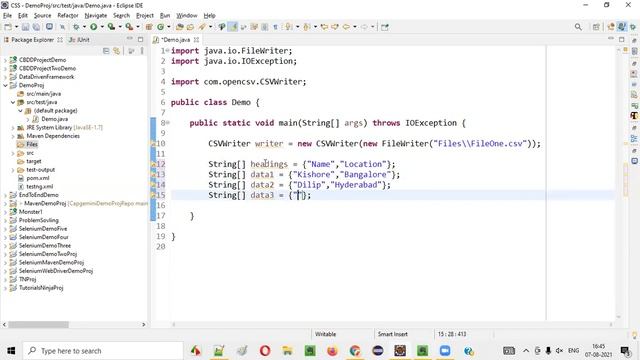Open the Package Explorer view menu dots
The image size is (640, 360).
point(142,51)
